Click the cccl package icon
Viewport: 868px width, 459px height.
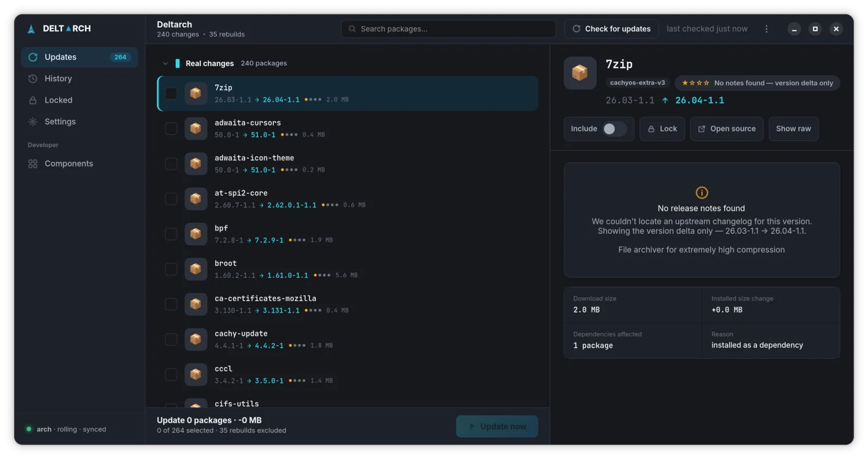coord(196,374)
